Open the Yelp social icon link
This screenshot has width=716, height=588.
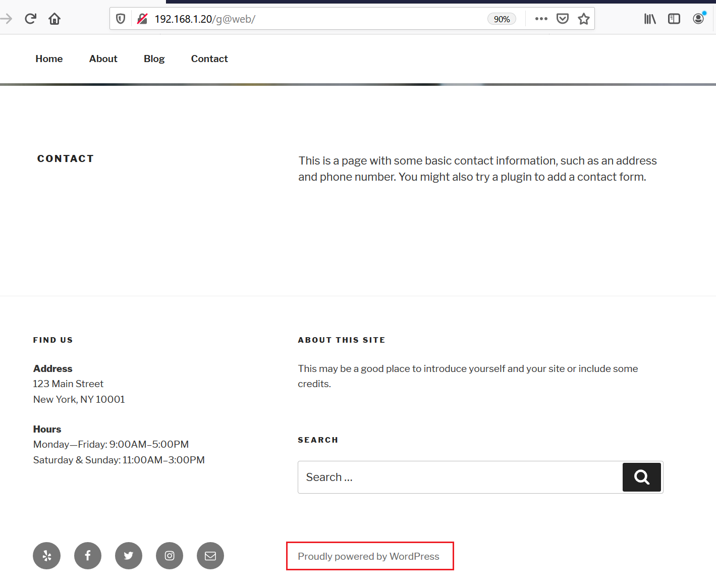click(x=47, y=556)
